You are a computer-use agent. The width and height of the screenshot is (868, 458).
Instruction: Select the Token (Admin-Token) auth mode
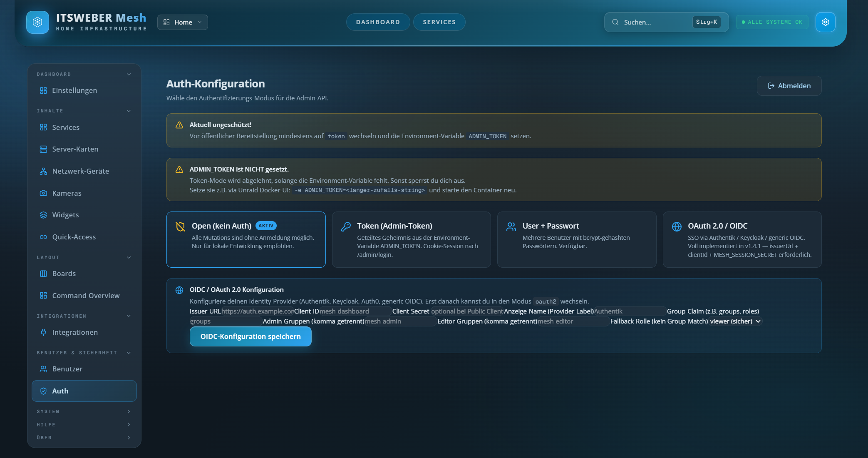(411, 239)
